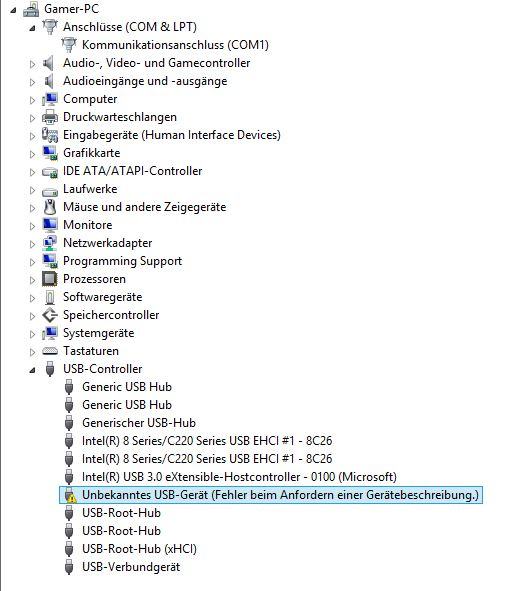The width and height of the screenshot is (514, 591).
Task: Click the Kommunikationsanschluss (COM1) icon
Action: pos(69,45)
